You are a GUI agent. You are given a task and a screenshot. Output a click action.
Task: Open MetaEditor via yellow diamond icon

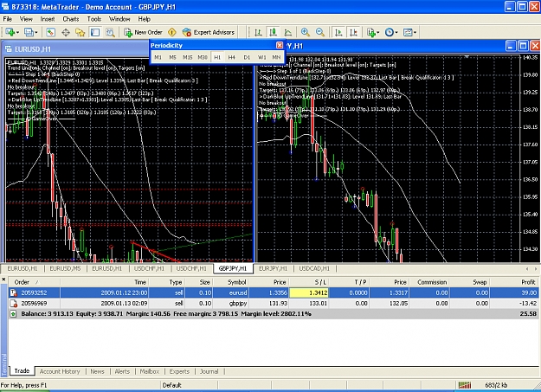[172, 32]
